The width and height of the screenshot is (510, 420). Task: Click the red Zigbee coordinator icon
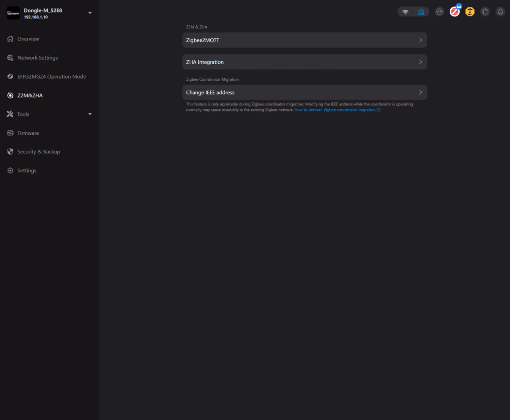pyautogui.click(x=454, y=12)
